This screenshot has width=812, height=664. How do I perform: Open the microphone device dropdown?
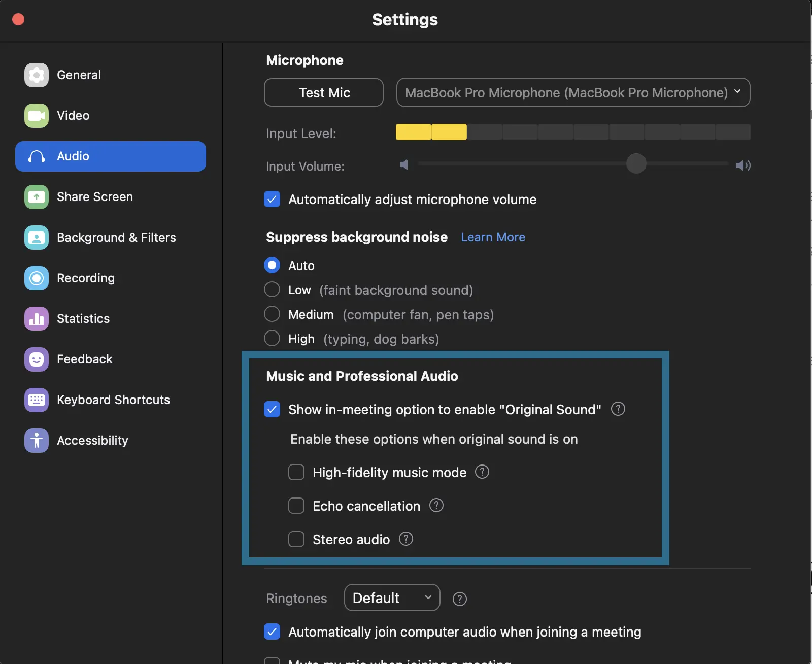pyautogui.click(x=573, y=92)
